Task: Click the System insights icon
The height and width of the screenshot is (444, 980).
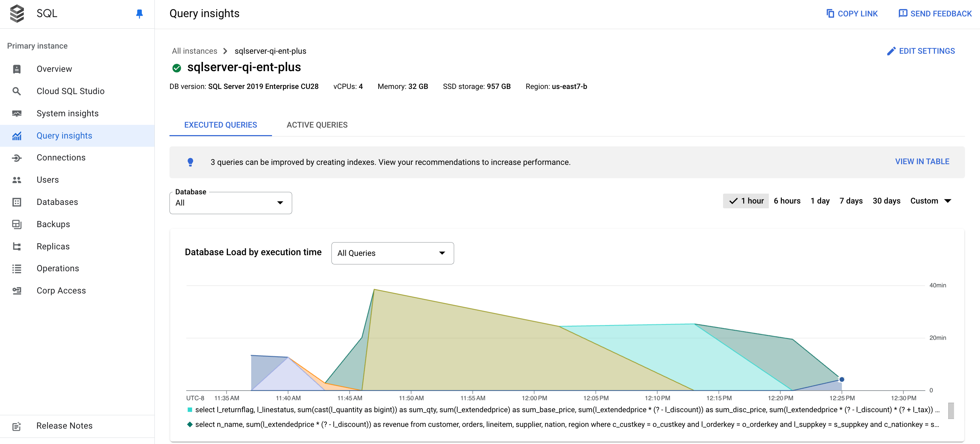Action: point(17,113)
